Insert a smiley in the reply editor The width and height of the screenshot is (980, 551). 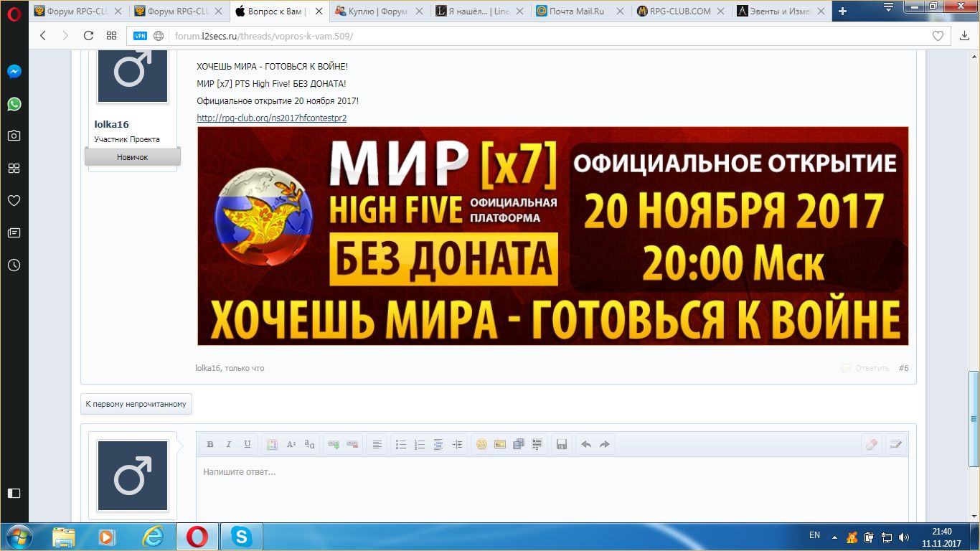(x=481, y=445)
